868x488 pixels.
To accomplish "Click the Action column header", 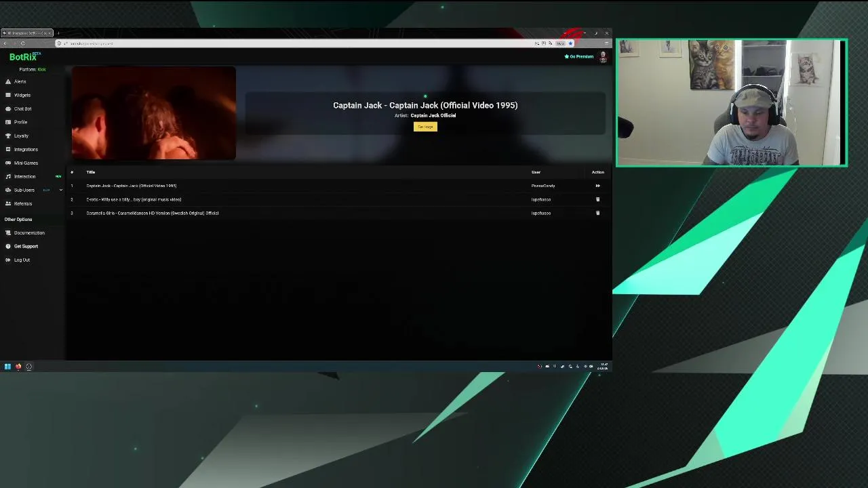I will point(597,172).
